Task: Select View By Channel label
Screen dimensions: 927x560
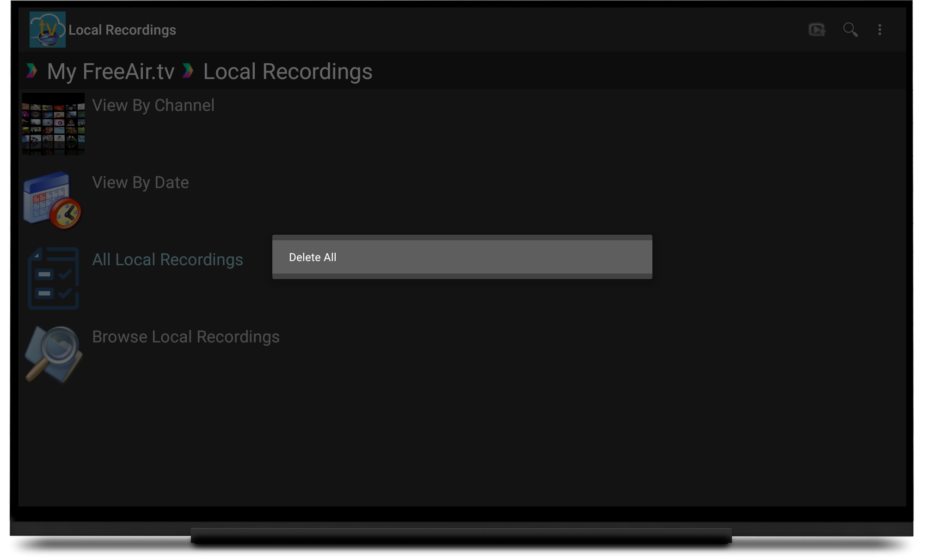Action: [x=153, y=105]
